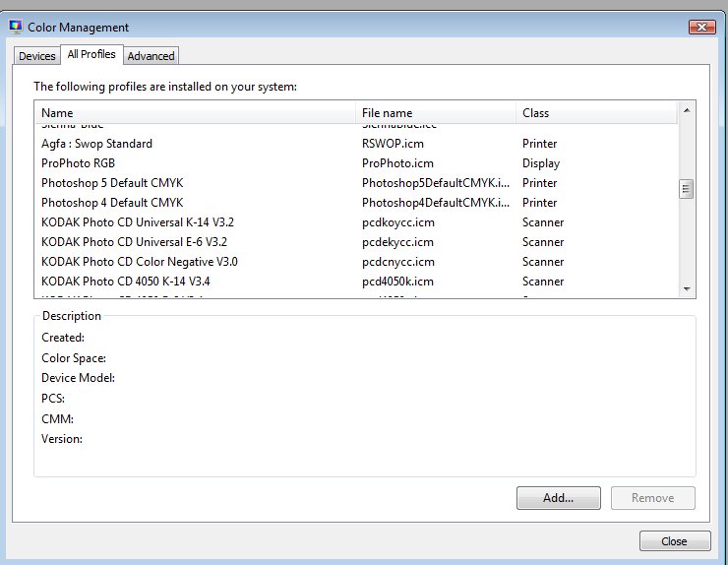Sort profiles by Class column header
The width and height of the screenshot is (728, 565).
click(x=596, y=113)
